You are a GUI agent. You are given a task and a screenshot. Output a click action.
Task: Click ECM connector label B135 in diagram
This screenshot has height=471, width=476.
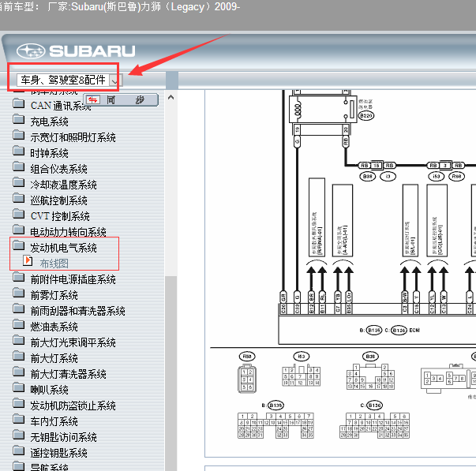coord(374,331)
